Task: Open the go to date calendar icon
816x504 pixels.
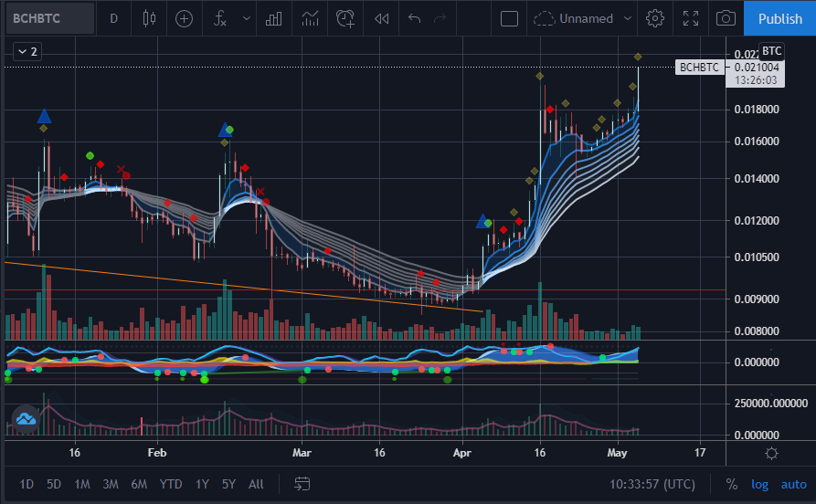Action: tap(302, 484)
